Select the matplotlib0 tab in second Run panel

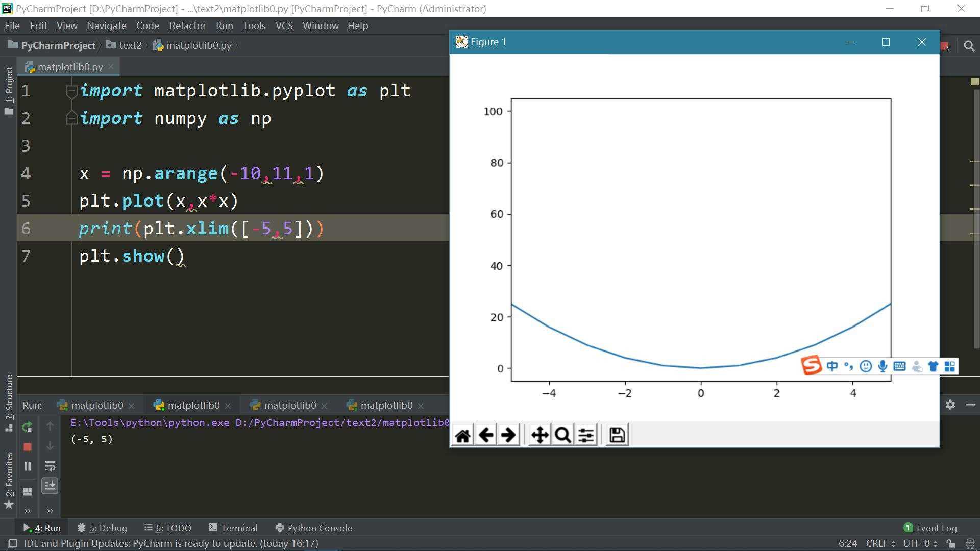(192, 405)
